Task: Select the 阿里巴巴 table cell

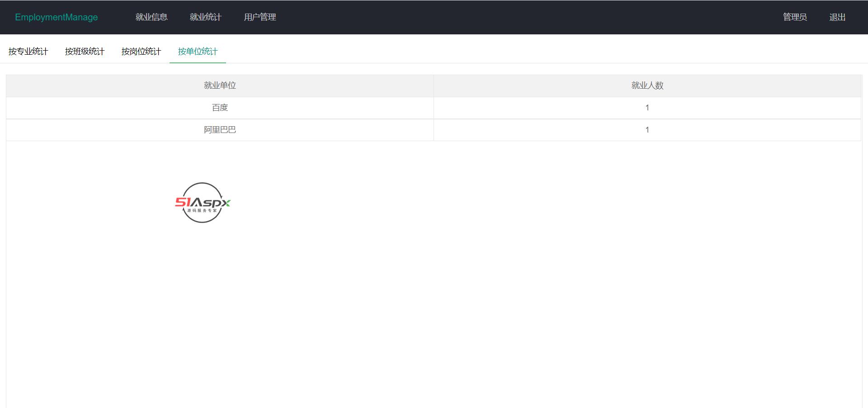Action: click(220, 130)
